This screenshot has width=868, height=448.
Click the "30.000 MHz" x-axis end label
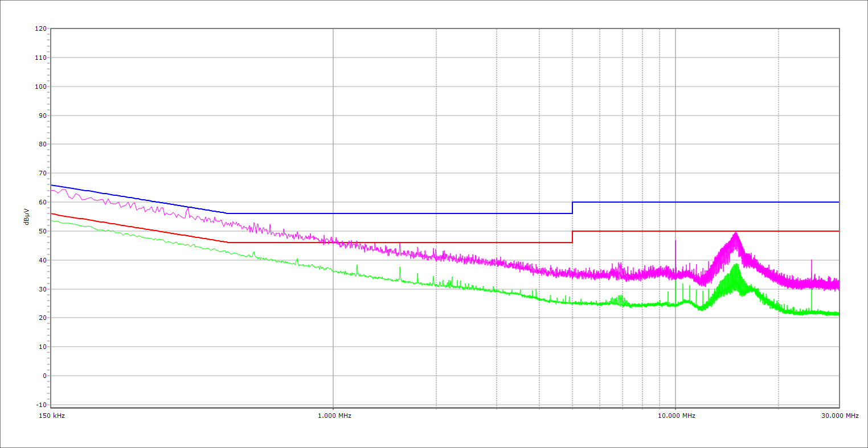[840, 416]
